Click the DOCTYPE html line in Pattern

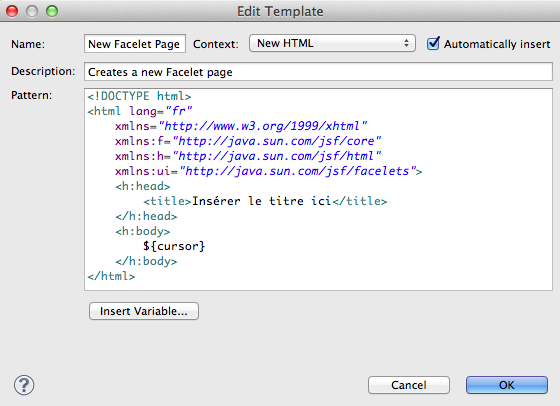(139, 96)
